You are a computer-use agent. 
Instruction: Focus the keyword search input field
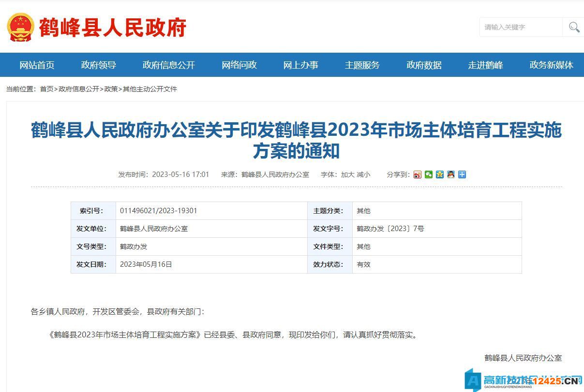pyautogui.click(x=521, y=27)
